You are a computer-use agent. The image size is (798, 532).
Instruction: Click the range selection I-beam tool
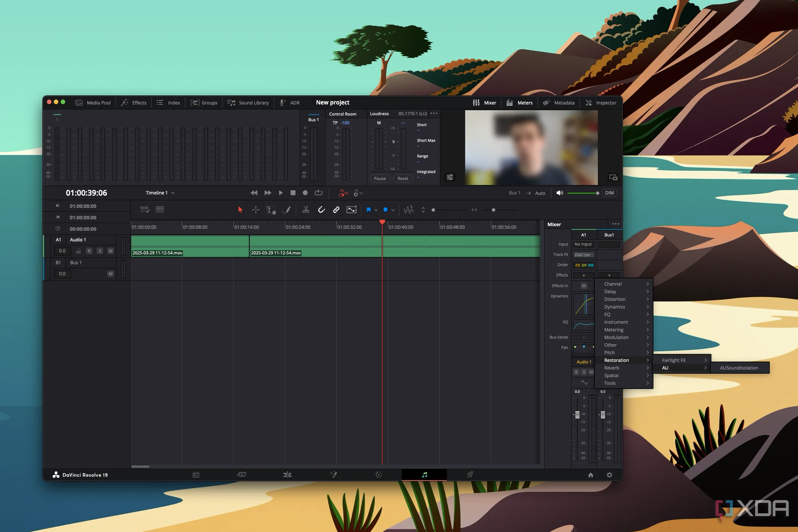(x=270, y=210)
